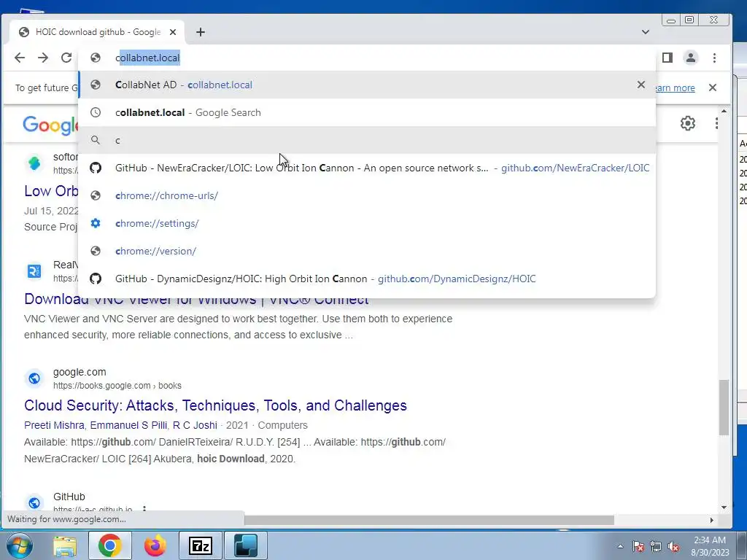This screenshot has height=560, width=747.
Task: Select the chrome://version/ suggestion
Action: pyautogui.click(x=367, y=251)
